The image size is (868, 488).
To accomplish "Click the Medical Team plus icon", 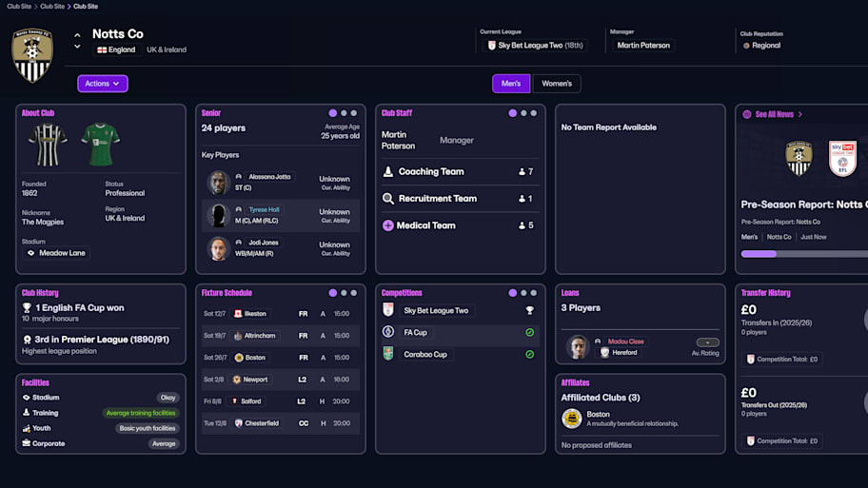I will point(388,225).
